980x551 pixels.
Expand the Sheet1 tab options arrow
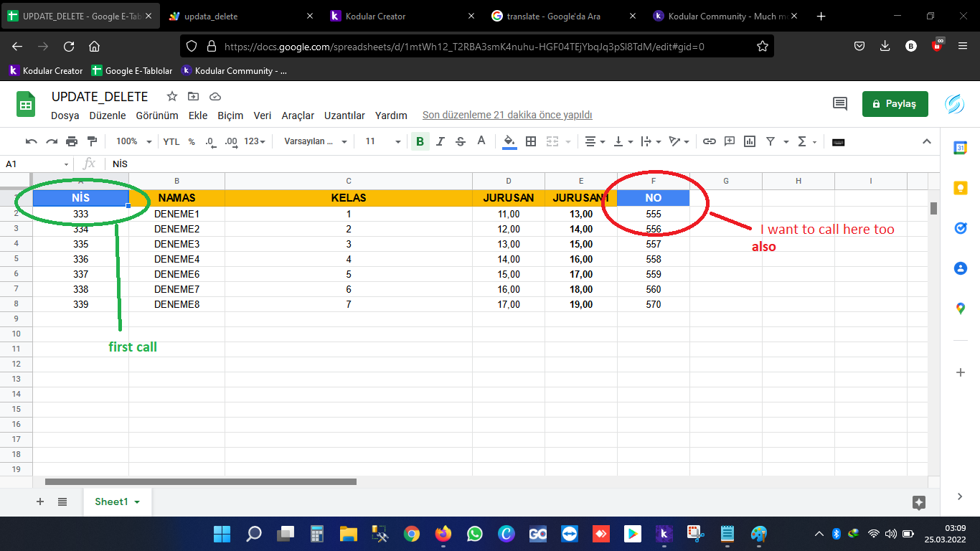tap(137, 502)
